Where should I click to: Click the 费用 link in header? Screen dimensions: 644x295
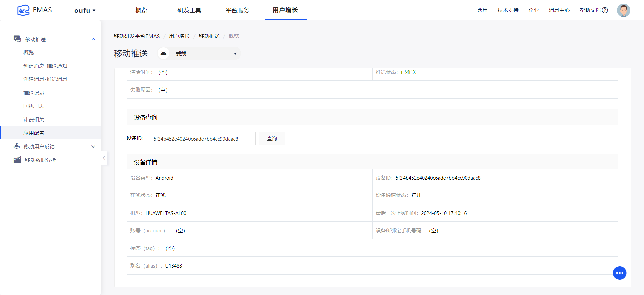click(x=482, y=10)
